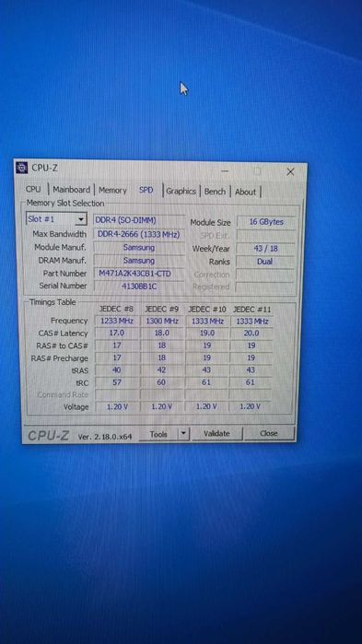362x644 pixels.
Task: Click JEDEC #8 voltage 1.20 V cell
Action: point(117,406)
